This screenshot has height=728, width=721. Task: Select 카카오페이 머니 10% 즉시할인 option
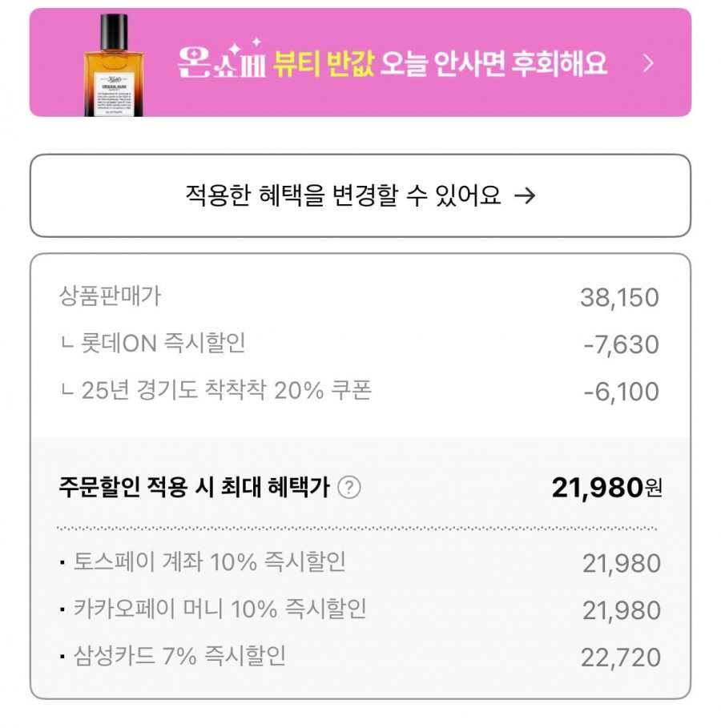point(360,609)
